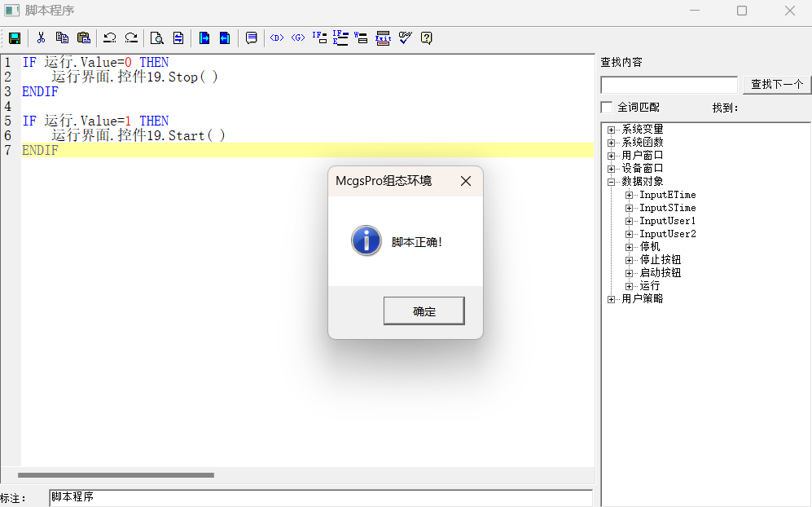Screen dimensions: 812x507
Task: Select 启动按钮 in the data object tree
Action: point(660,273)
